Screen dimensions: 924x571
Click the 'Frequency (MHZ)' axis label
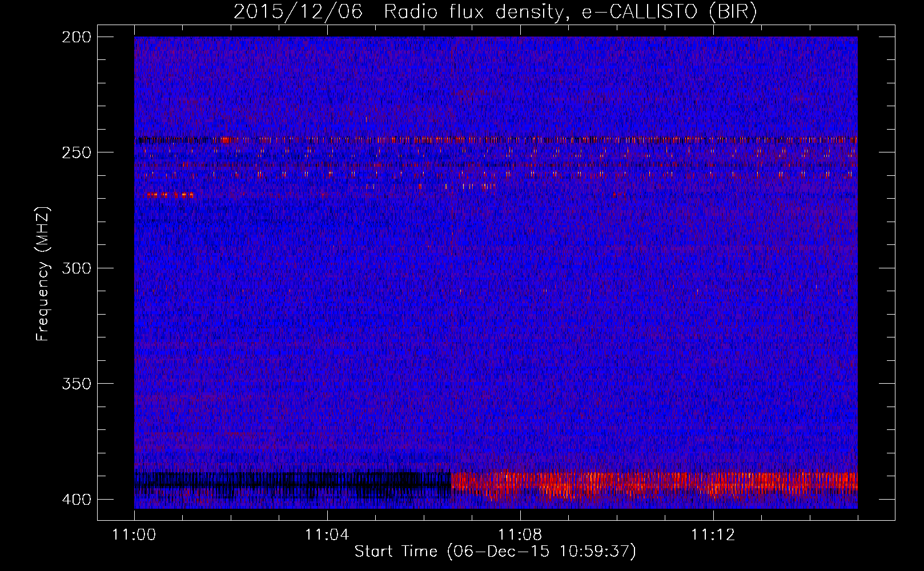point(43,274)
